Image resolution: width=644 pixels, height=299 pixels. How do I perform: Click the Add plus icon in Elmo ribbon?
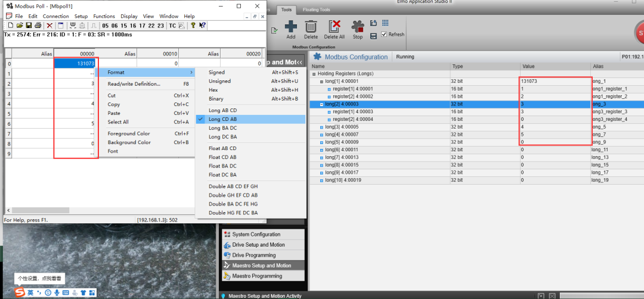[x=291, y=26]
